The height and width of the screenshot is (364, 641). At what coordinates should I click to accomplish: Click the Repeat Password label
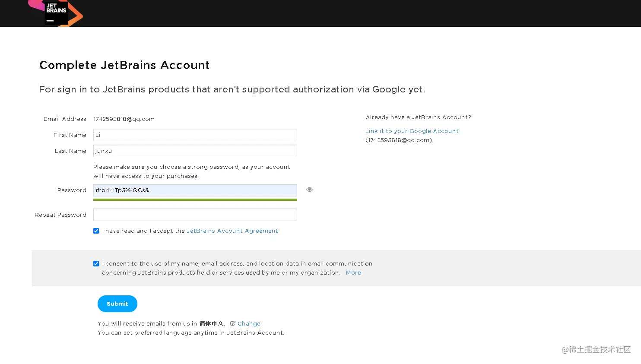pyautogui.click(x=60, y=215)
